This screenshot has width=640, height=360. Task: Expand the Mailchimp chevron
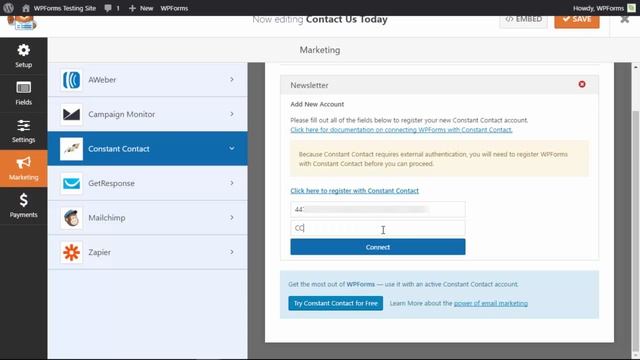232,217
